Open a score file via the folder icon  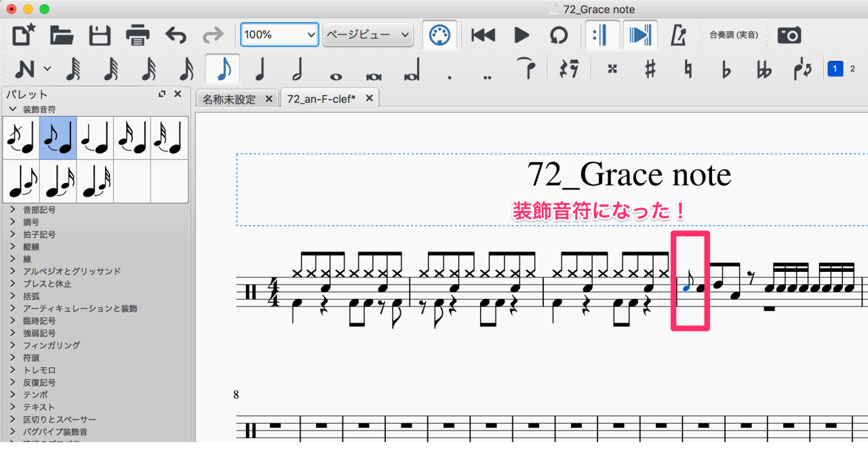coord(62,35)
